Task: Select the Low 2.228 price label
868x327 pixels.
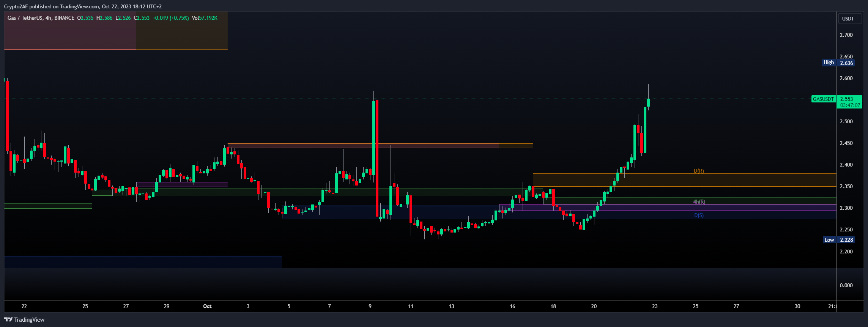Action: pyautogui.click(x=839, y=240)
